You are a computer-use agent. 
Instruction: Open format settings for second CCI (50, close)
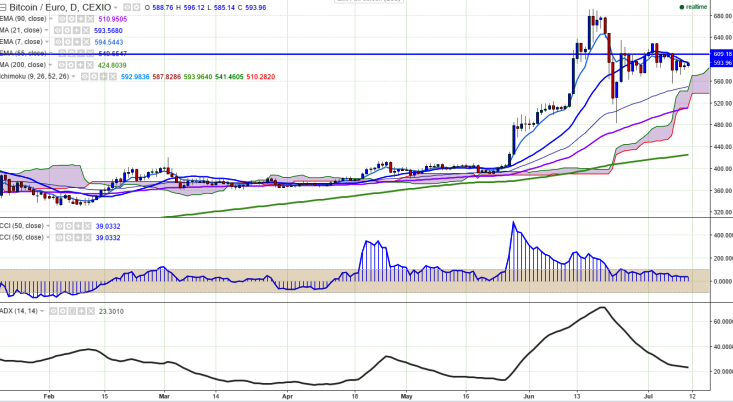coord(68,237)
